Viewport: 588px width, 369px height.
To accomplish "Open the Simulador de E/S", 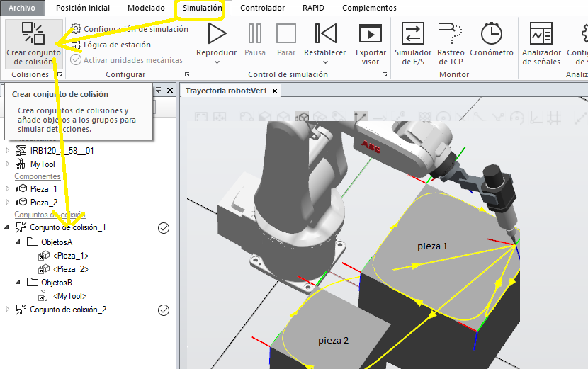I will [413, 34].
